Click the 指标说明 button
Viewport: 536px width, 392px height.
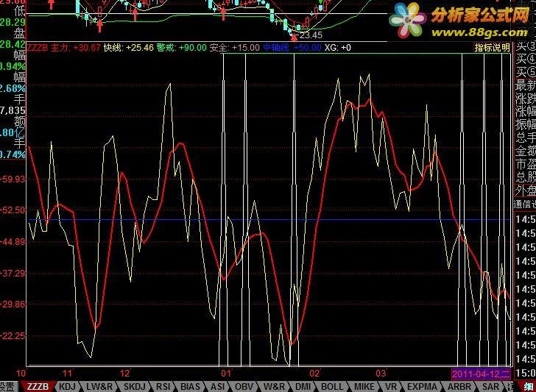(492, 48)
